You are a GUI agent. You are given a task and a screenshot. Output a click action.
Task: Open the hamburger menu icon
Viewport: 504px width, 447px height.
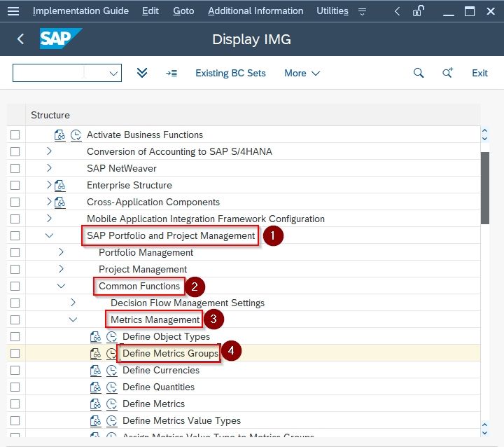pyautogui.click(x=13, y=11)
